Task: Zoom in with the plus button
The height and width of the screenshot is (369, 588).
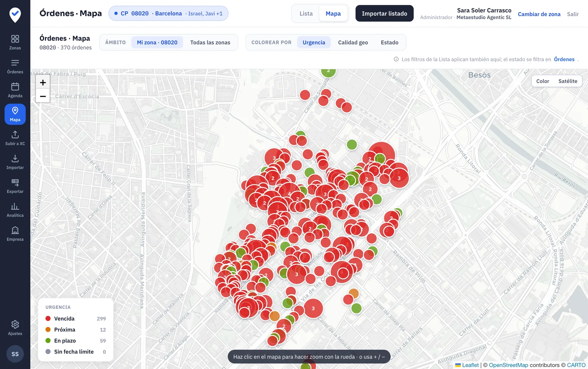Action: point(43,82)
